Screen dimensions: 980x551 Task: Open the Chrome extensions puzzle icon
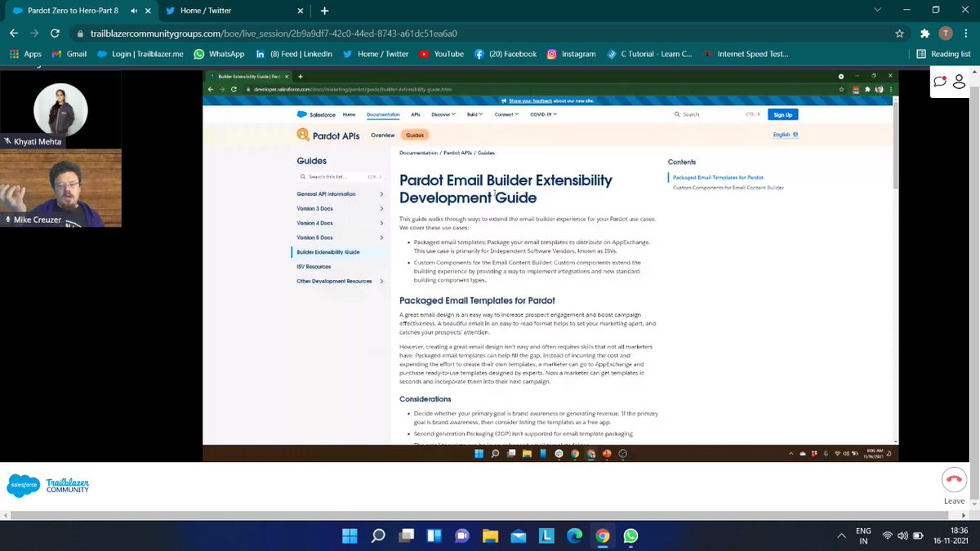coord(924,33)
